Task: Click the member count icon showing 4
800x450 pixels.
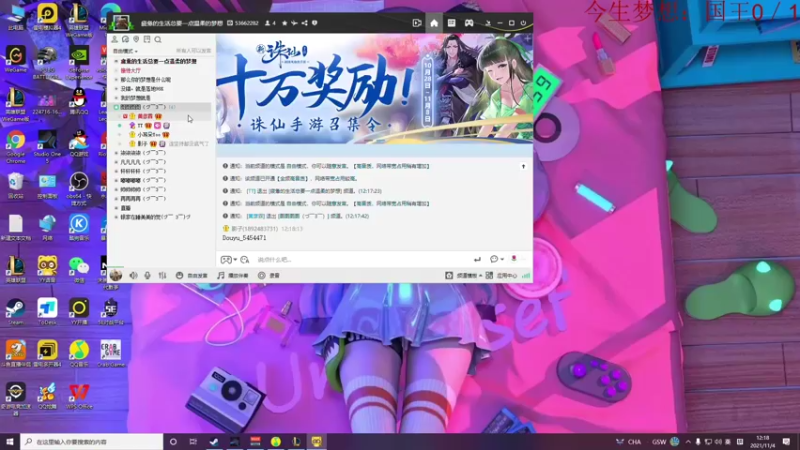Action: (270, 23)
